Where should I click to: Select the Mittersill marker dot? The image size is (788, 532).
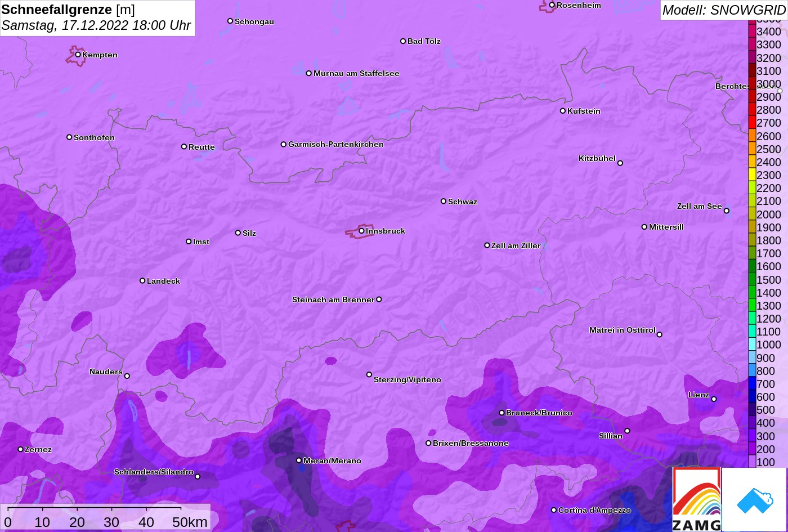pos(644,227)
